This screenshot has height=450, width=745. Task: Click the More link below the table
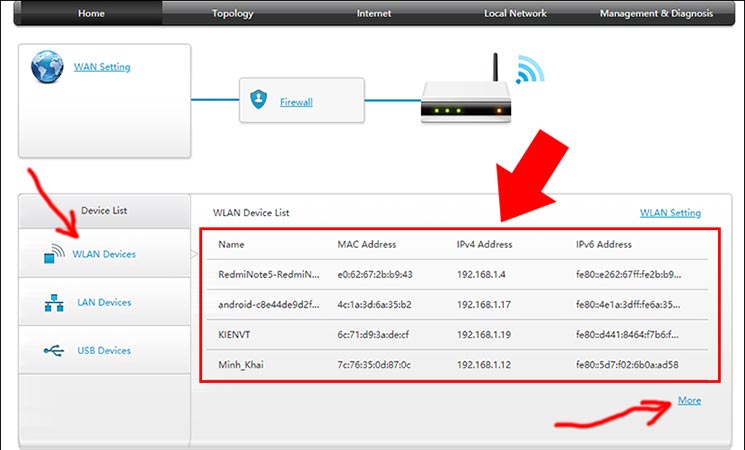(x=689, y=400)
